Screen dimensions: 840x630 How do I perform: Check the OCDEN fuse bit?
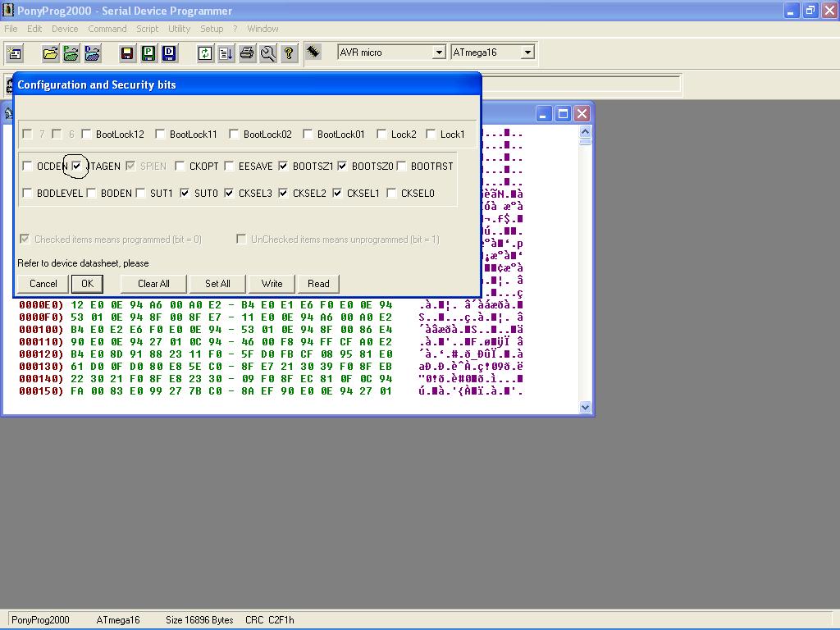(x=27, y=166)
